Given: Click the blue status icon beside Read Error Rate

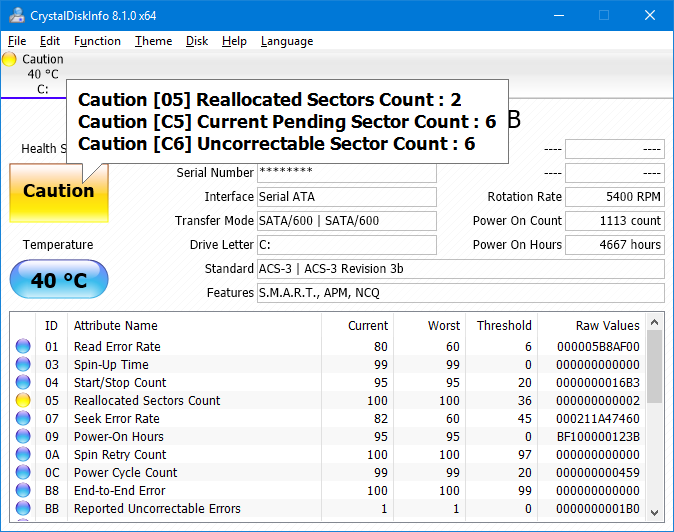Looking at the screenshot, I should 23,347.
